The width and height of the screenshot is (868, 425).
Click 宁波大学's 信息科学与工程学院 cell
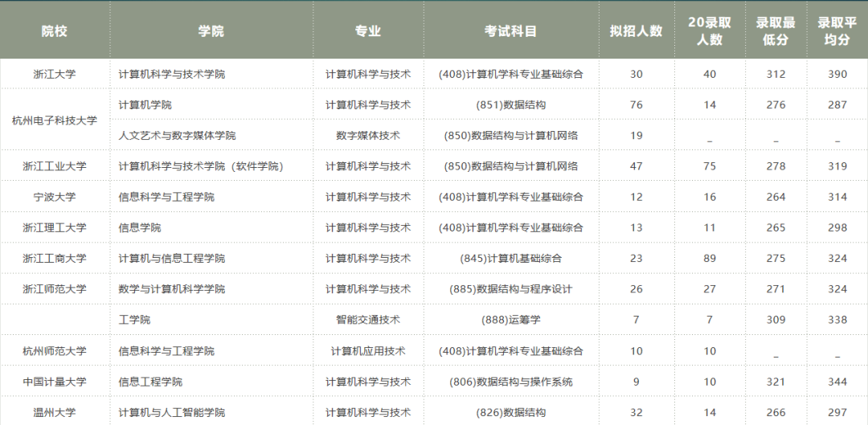[166, 197]
